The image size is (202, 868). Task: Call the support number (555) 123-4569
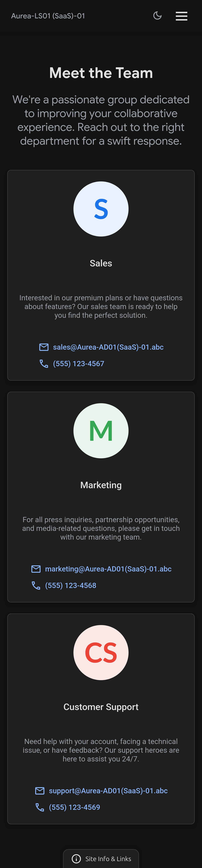pyautogui.click(x=74, y=807)
